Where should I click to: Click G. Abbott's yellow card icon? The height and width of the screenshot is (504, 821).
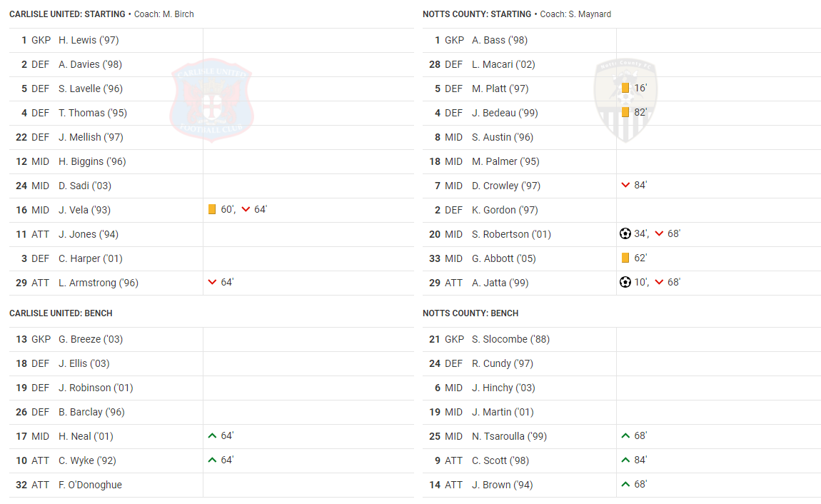[x=625, y=258]
